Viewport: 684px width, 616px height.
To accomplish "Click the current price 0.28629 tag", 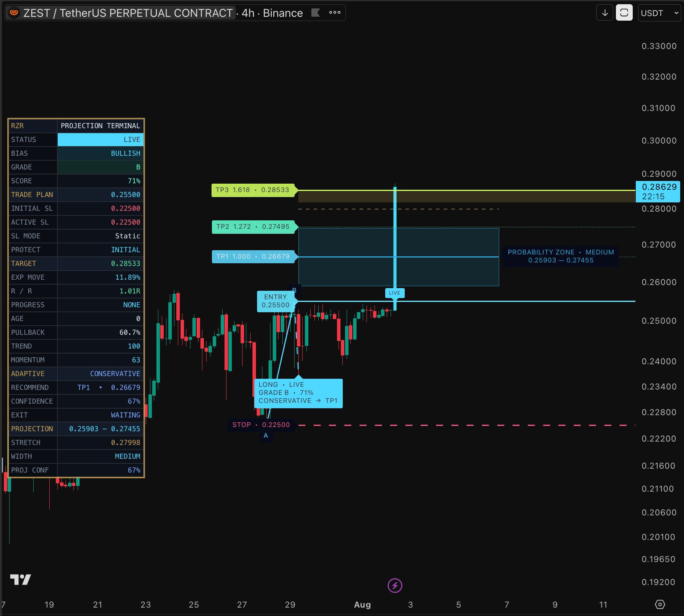I will tap(658, 192).
